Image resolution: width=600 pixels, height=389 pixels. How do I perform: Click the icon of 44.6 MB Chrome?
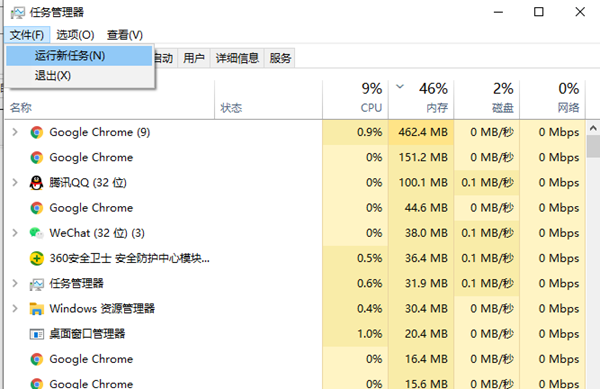point(37,208)
